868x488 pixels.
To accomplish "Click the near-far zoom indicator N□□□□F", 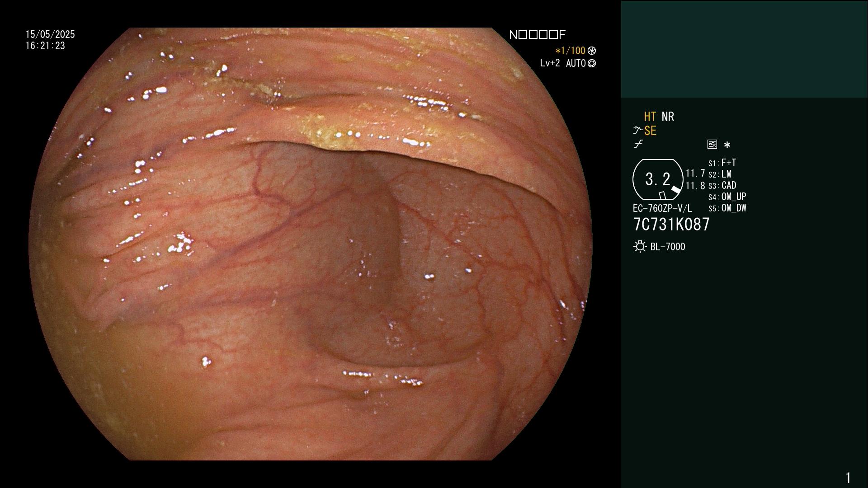I will click(537, 35).
